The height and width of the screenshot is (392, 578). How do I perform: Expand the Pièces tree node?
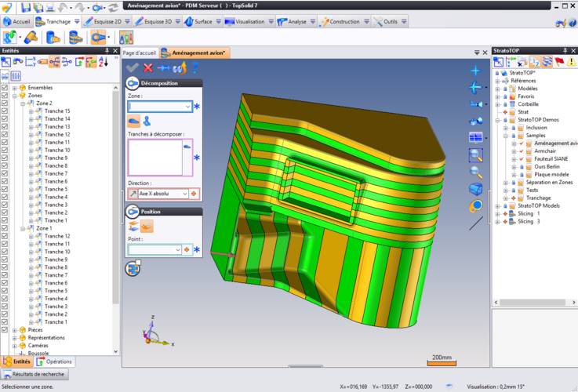point(13,330)
